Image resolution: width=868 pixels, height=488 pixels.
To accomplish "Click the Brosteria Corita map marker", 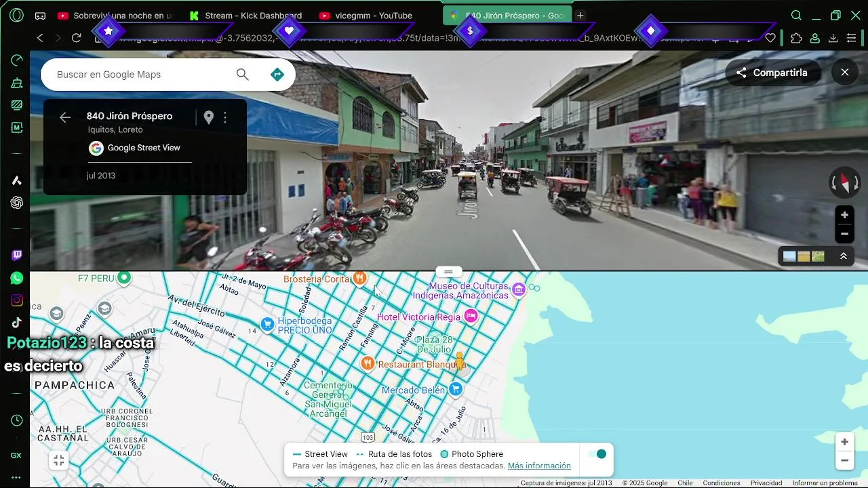I will [359, 278].
